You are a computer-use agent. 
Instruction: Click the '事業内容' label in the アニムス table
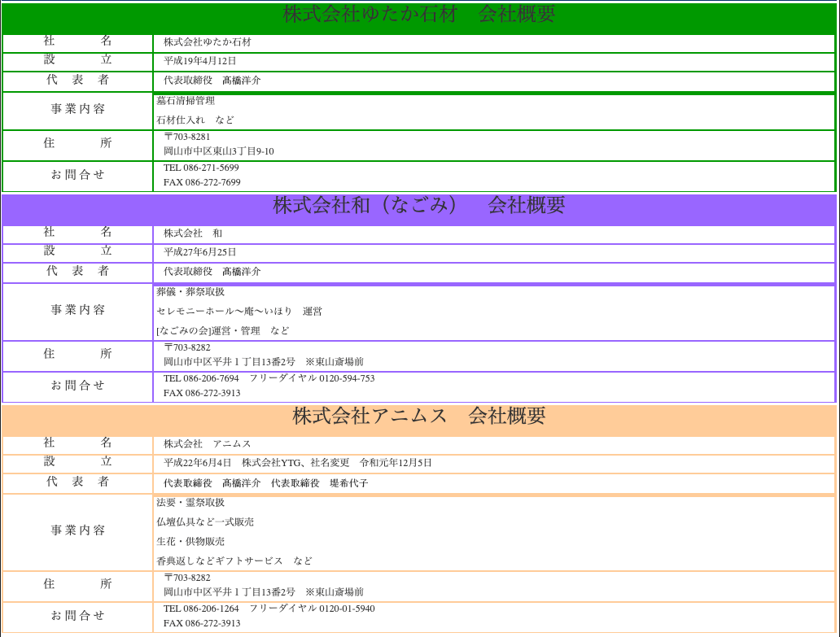77,530
